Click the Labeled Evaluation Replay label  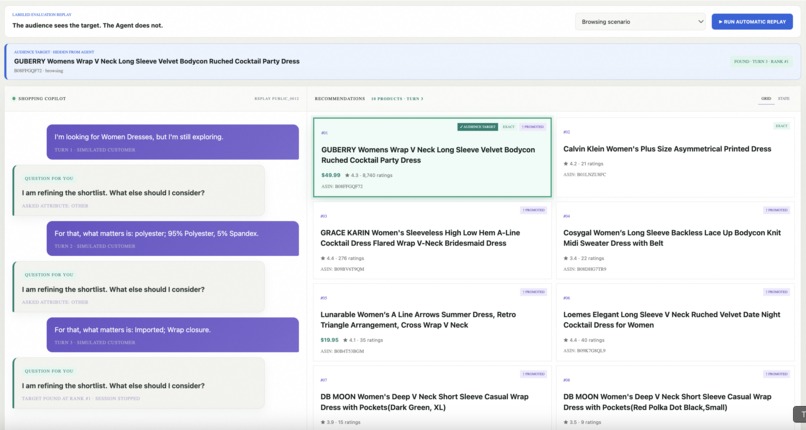(42, 15)
